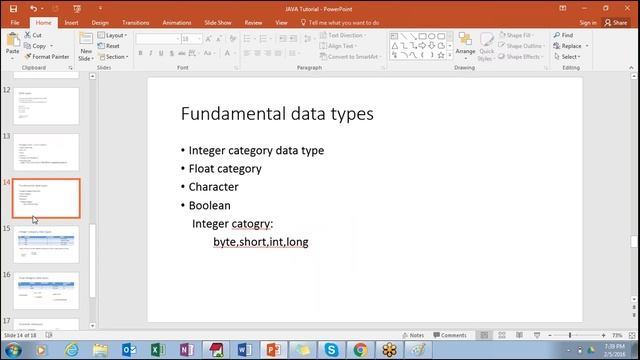The image size is (640, 360).
Task: Click the New Slide icon
Action: coord(86,39)
